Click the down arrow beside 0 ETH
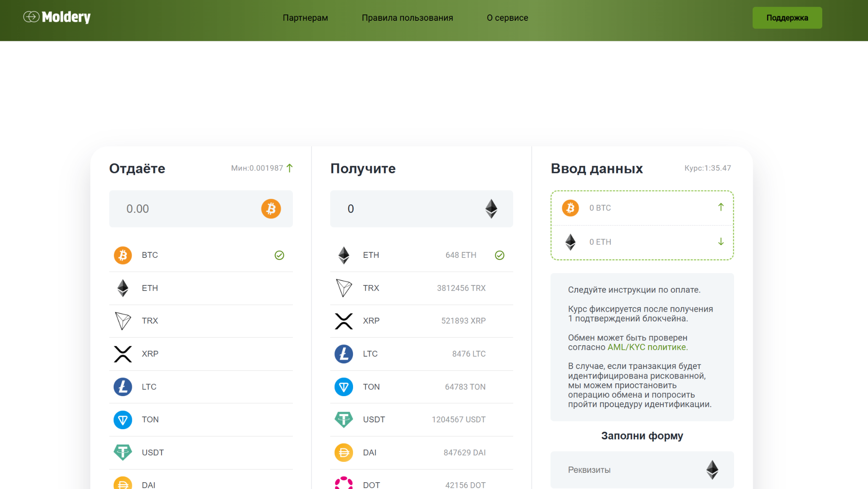This screenshot has width=868, height=489. (x=721, y=242)
